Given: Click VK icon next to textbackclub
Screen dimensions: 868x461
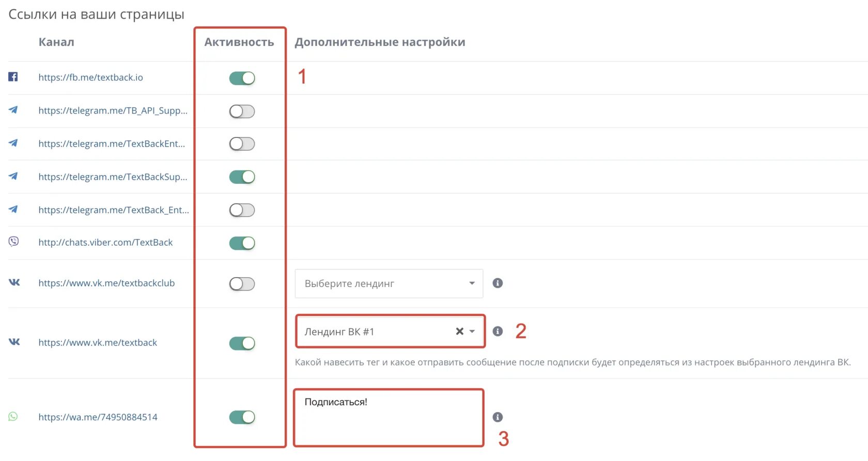Looking at the screenshot, I should coord(14,282).
